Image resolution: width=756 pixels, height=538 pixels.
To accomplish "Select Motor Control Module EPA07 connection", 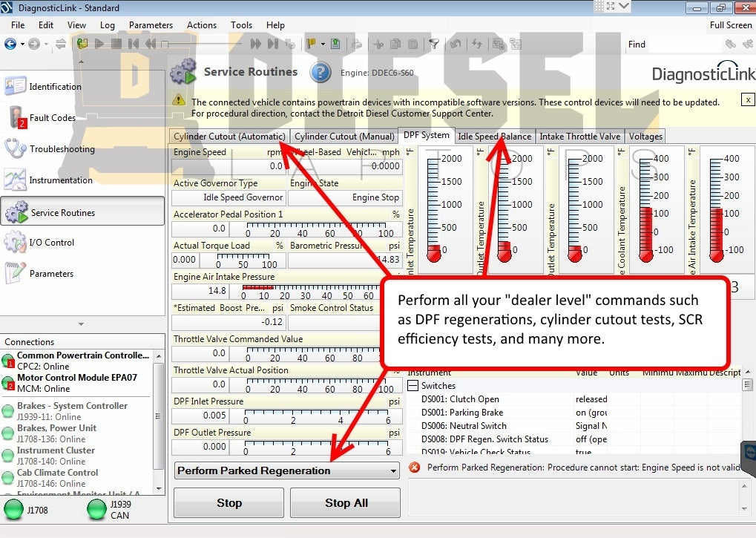I will [77, 383].
